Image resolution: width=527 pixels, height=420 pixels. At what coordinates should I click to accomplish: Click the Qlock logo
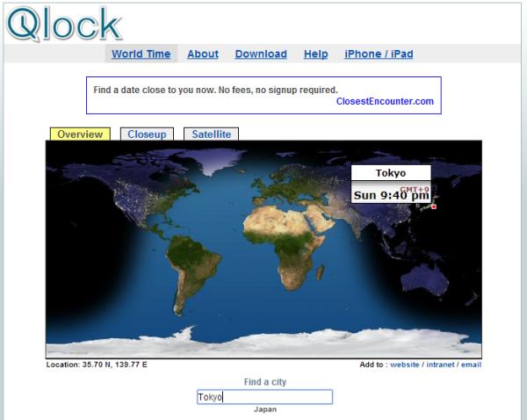pyautogui.click(x=64, y=25)
